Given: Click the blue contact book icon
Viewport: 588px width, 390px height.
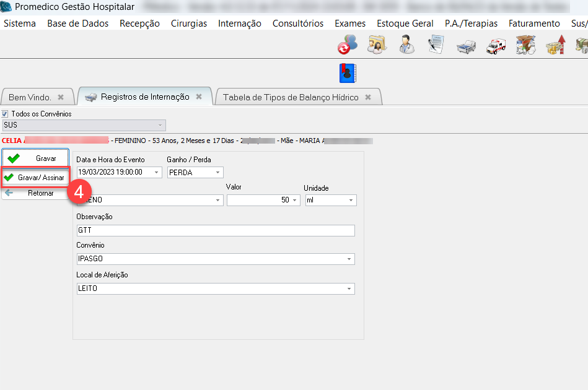Looking at the screenshot, I should (x=348, y=72).
